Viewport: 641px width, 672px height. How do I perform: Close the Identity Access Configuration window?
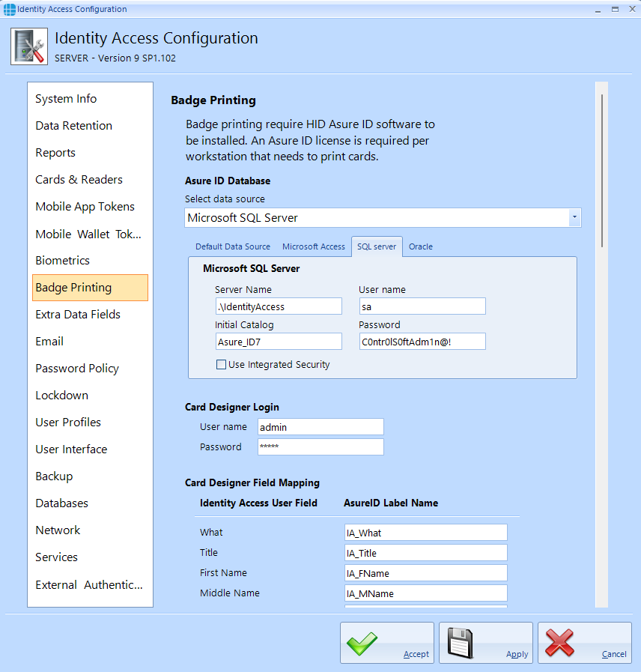coord(632,9)
